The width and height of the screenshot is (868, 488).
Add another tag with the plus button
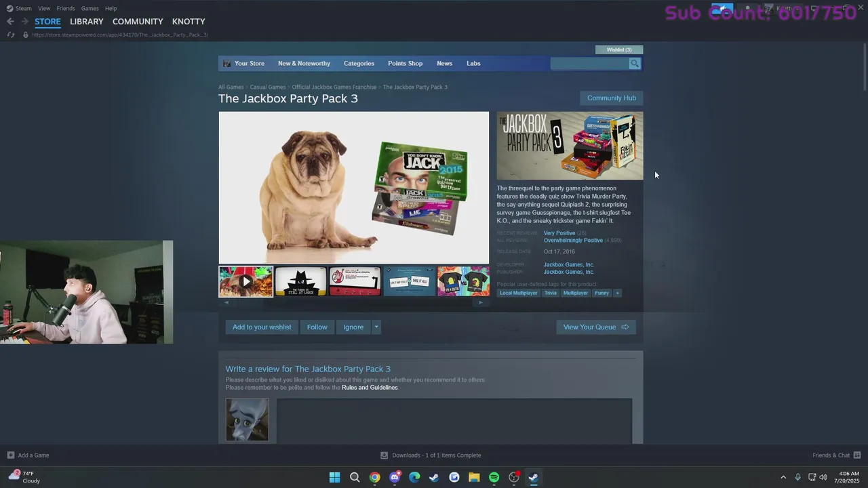[617, 293]
